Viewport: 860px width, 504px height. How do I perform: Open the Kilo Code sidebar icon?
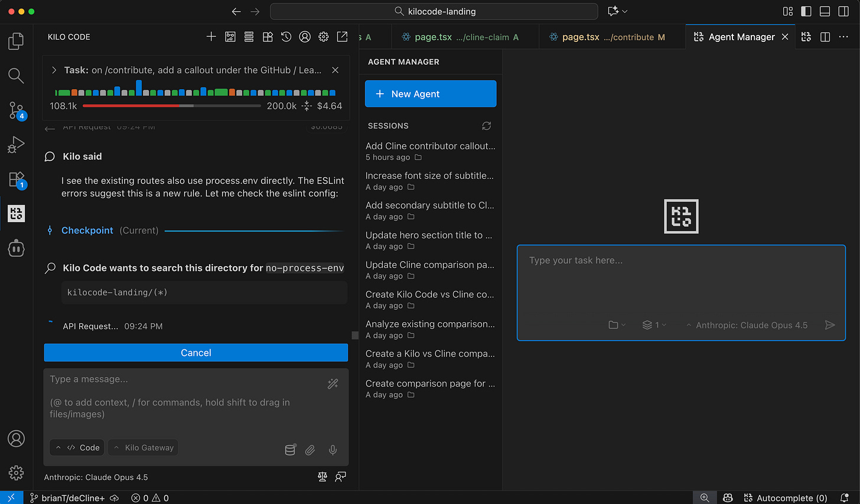pyautogui.click(x=17, y=213)
